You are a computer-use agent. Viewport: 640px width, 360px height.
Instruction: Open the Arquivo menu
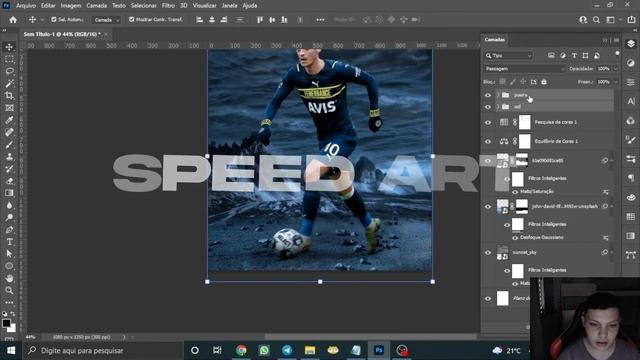click(26, 6)
